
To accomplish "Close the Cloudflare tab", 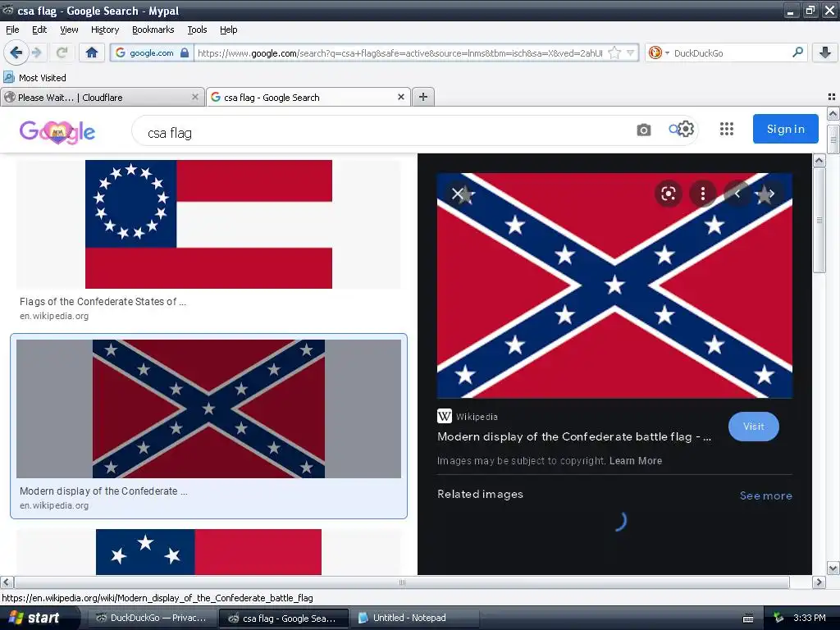I will point(195,97).
